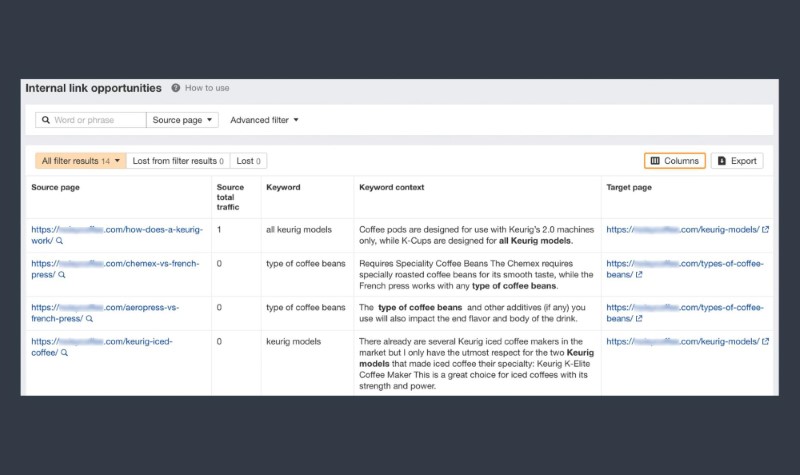Open the Columns button
800x475 pixels.
(x=674, y=161)
